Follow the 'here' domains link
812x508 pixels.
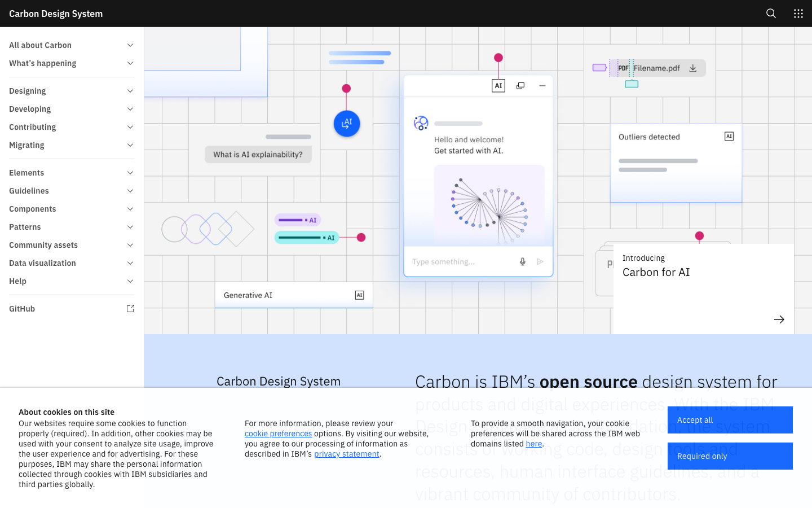[x=534, y=444]
